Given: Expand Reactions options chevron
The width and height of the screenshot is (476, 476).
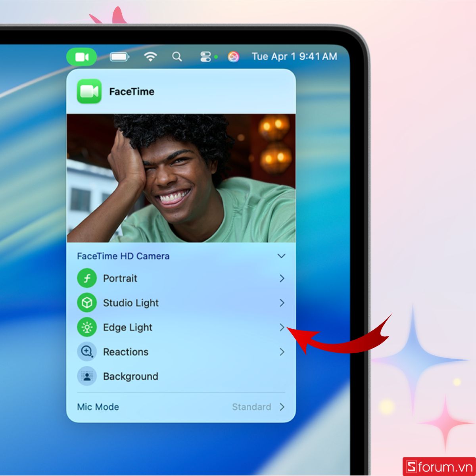Looking at the screenshot, I should tap(282, 352).
